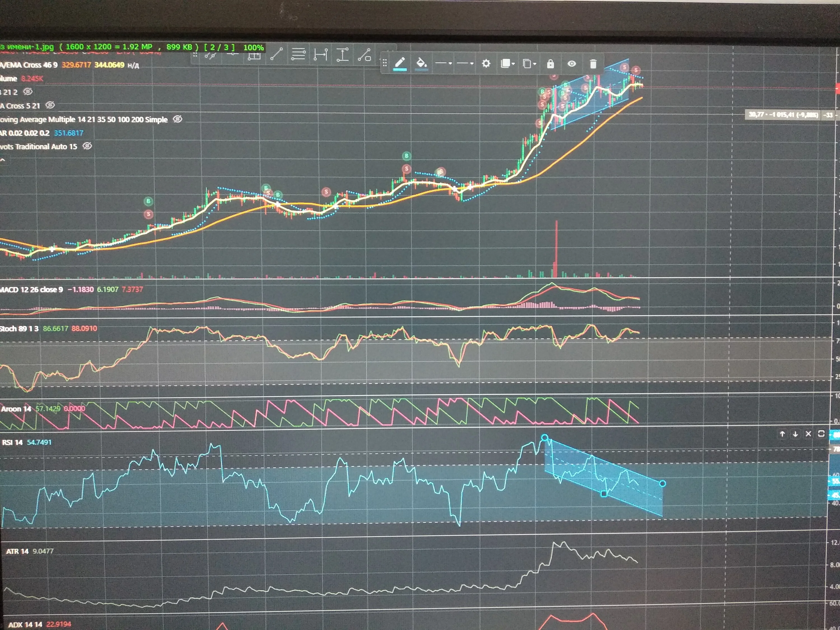Click right circle anchor of RSI channel

pyautogui.click(x=663, y=483)
